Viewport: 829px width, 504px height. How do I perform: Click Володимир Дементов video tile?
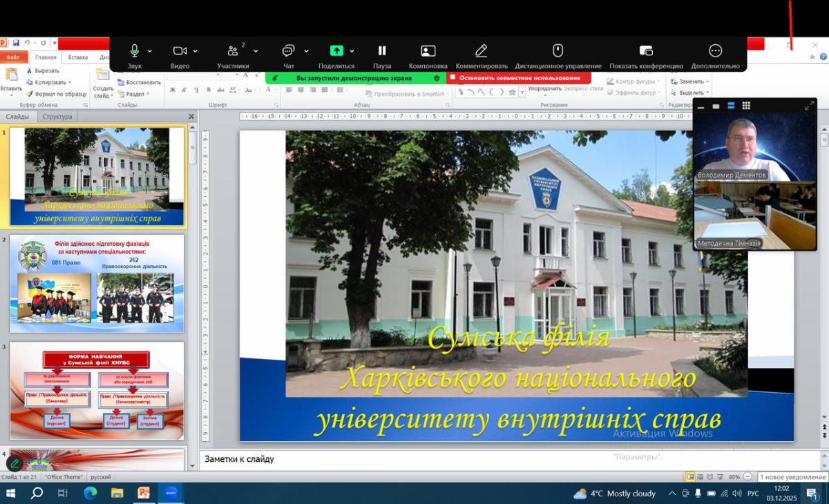755,147
